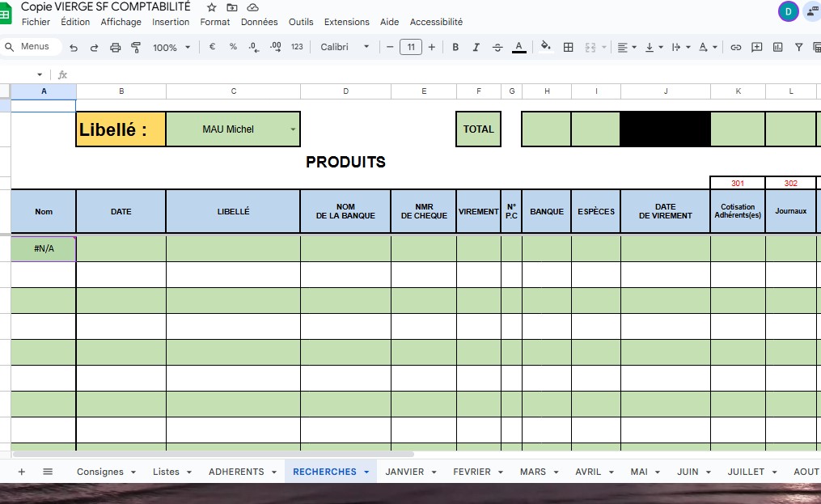
Task: Open the Données menu
Action: pyautogui.click(x=259, y=22)
